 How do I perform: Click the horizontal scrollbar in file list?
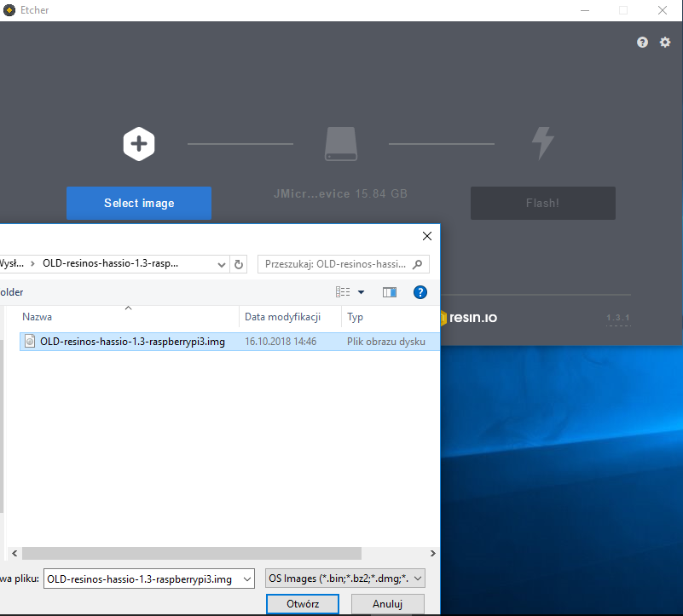tap(192, 553)
